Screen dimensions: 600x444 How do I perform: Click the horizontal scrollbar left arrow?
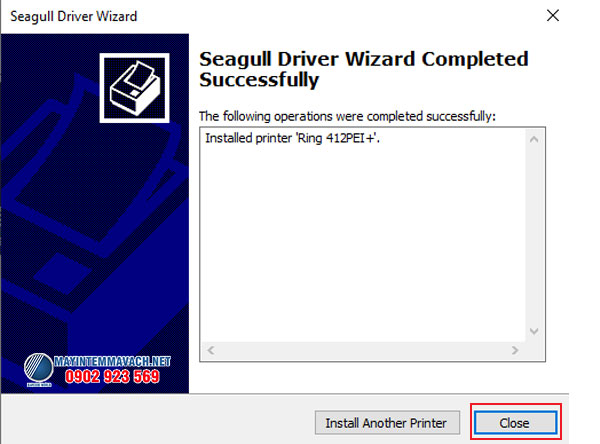point(211,350)
